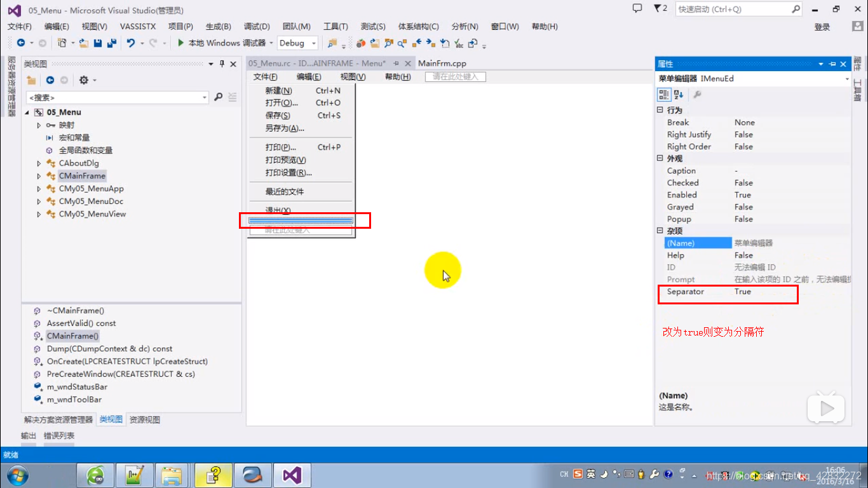Open VASSISTX menu
Screen dimensions: 868x488
pos(137,27)
